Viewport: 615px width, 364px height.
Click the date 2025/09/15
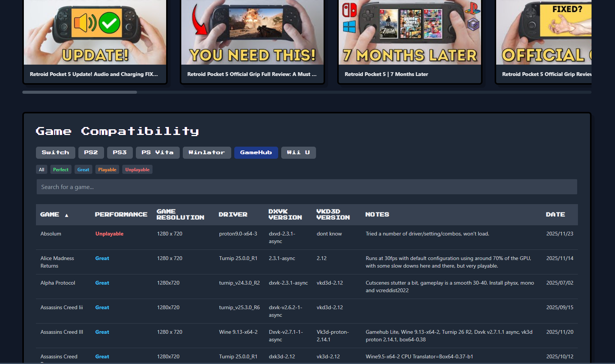[560, 307]
